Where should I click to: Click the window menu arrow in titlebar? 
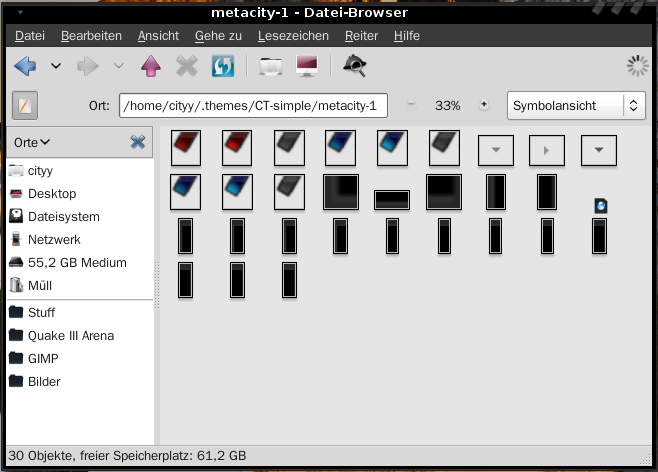pos(20,13)
